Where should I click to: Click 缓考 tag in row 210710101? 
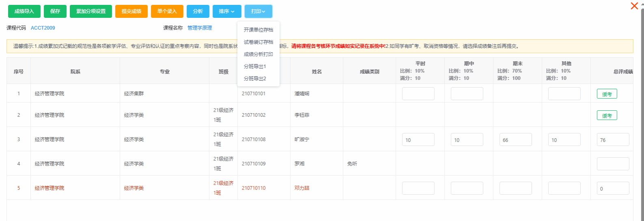coord(607,94)
